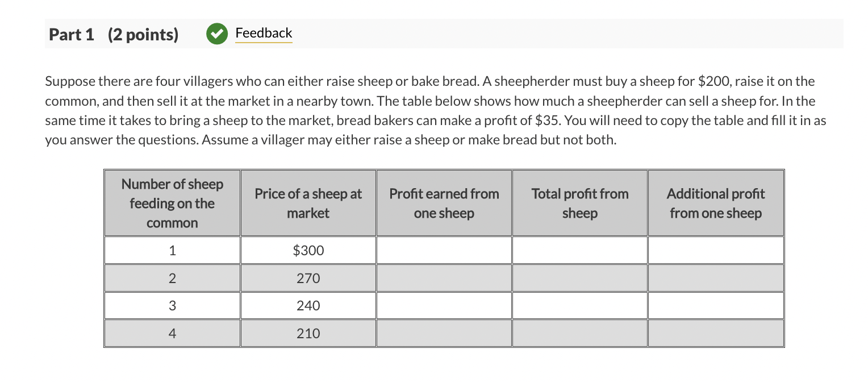Click the empty profit cell for sheep 1

[x=444, y=250]
